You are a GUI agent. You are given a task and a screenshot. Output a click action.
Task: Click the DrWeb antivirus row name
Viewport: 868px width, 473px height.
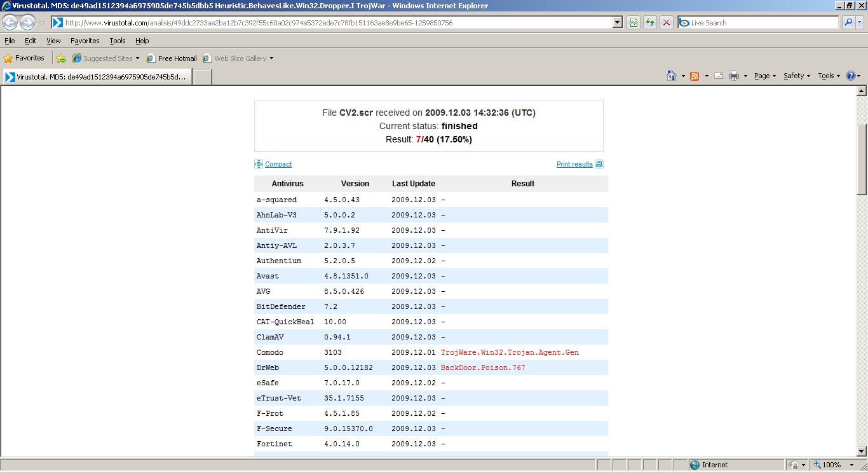click(268, 367)
